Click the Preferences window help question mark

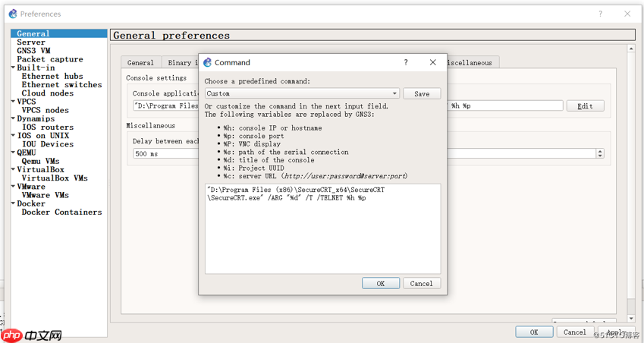(x=601, y=14)
